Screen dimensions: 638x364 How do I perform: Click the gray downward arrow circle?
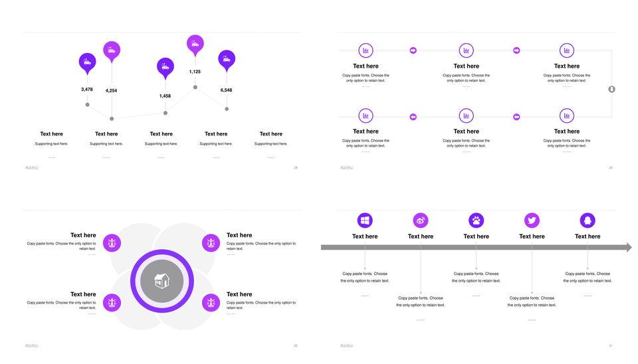click(612, 89)
